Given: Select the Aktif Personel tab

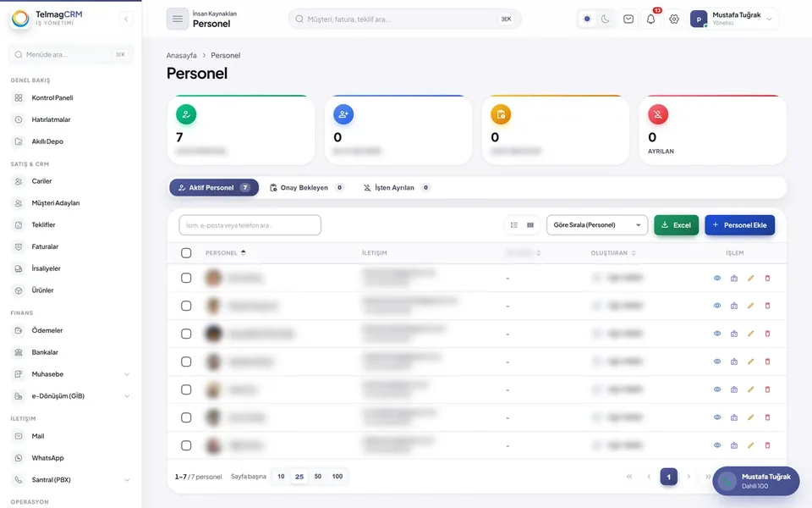Looking at the screenshot, I should 214,188.
